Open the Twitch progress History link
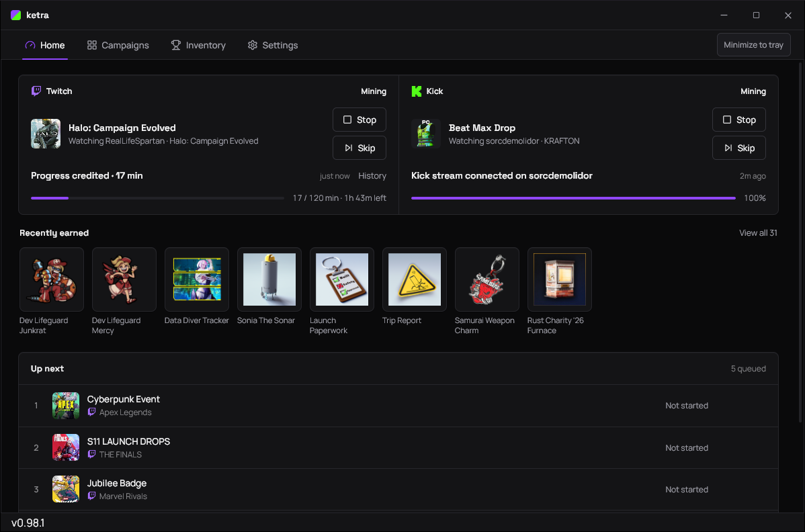Image resolution: width=805 pixels, height=532 pixels. pos(372,175)
